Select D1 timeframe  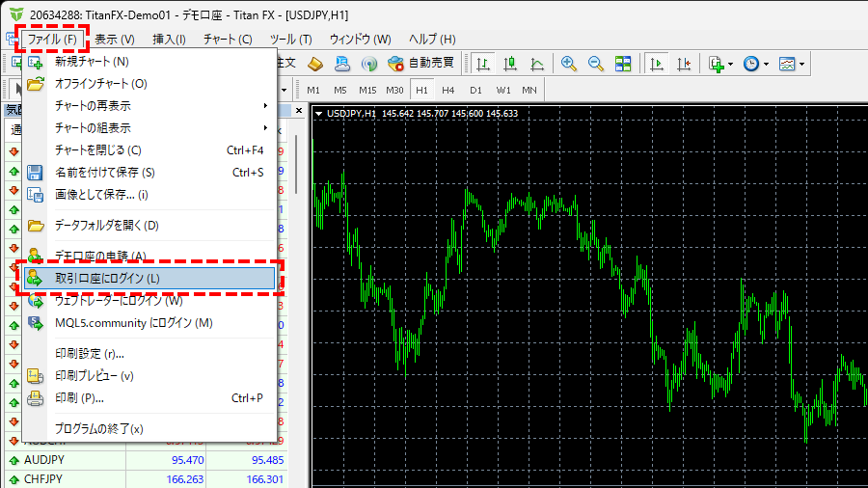[x=475, y=91]
